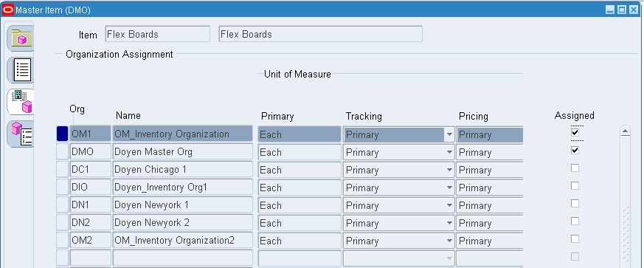This screenshot has width=644, height=268.
Task: Maximize the Master Item window
Action: click(622, 10)
